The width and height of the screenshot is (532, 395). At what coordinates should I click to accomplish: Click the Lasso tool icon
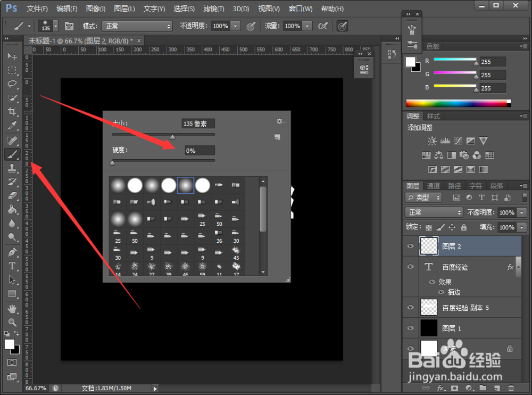(x=12, y=84)
